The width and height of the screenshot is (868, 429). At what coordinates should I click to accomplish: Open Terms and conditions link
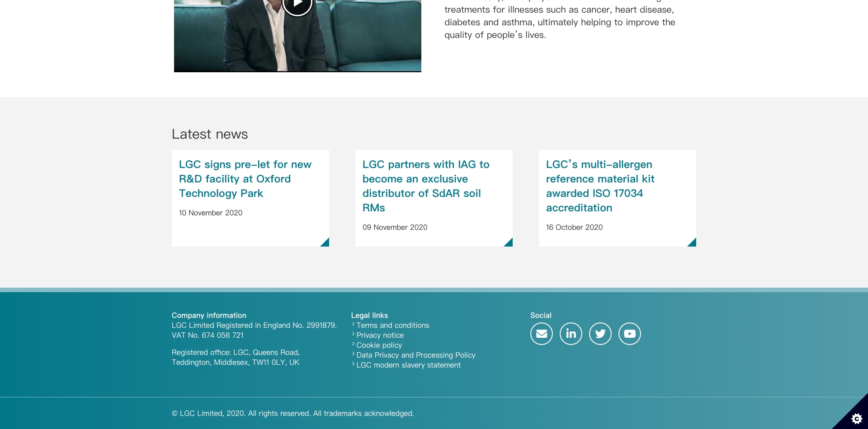click(392, 325)
